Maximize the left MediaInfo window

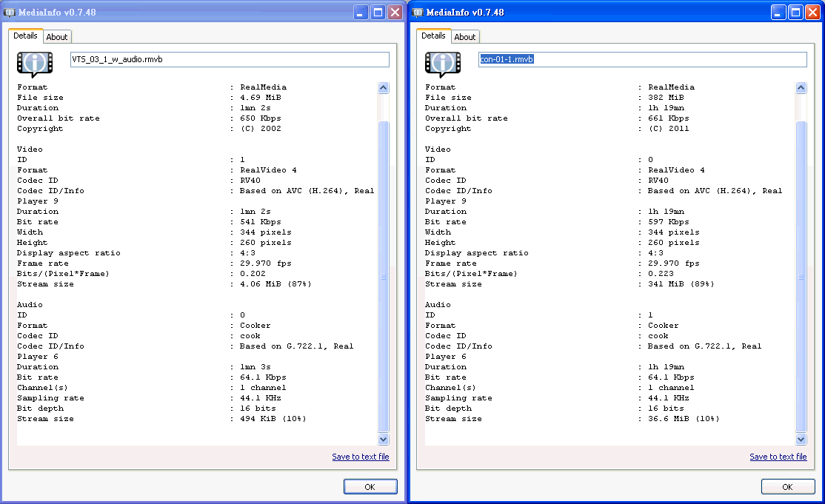pos(378,12)
